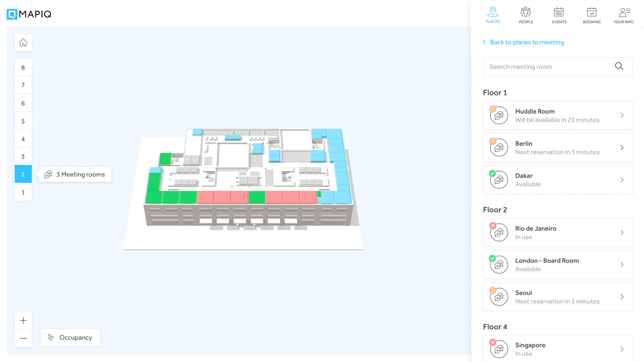Zoom out the map with minus button
Viewport: 644px width, 362px height.
click(23, 338)
